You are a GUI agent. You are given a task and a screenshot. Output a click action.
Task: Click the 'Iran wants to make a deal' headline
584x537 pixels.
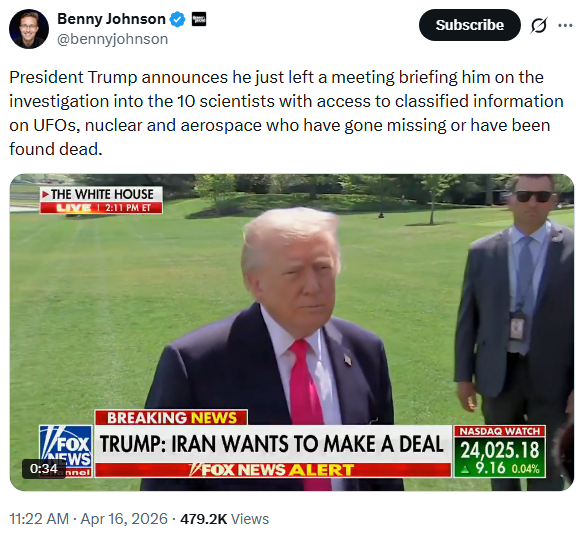272,444
